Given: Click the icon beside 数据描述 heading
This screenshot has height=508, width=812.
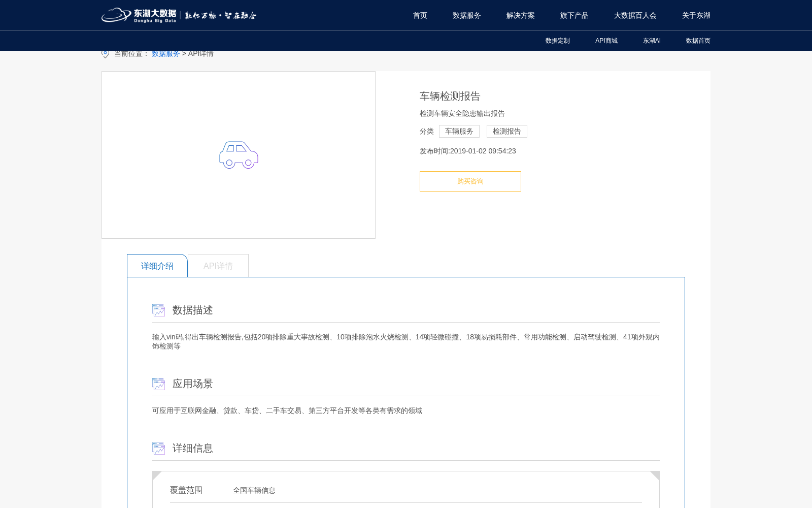Looking at the screenshot, I should point(158,310).
